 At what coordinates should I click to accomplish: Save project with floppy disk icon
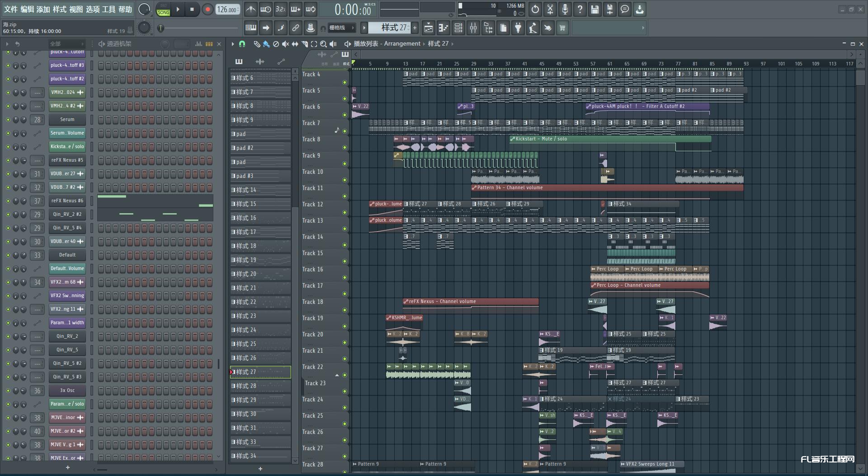coord(595,9)
